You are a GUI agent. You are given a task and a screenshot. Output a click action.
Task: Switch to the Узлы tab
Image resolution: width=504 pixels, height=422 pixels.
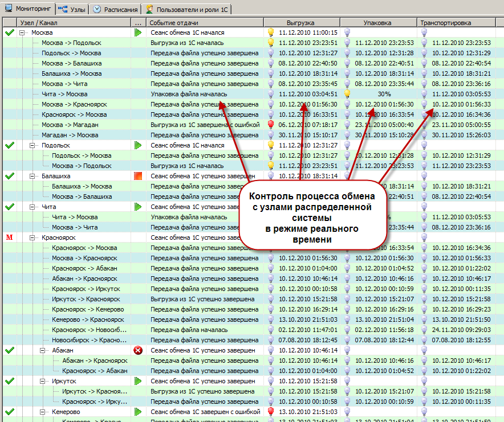click(x=74, y=9)
